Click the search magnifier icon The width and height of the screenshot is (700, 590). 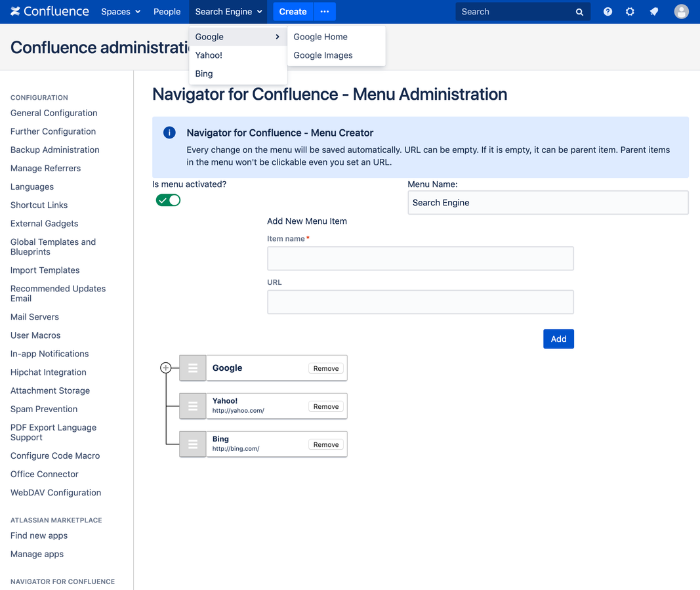coord(579,12)
